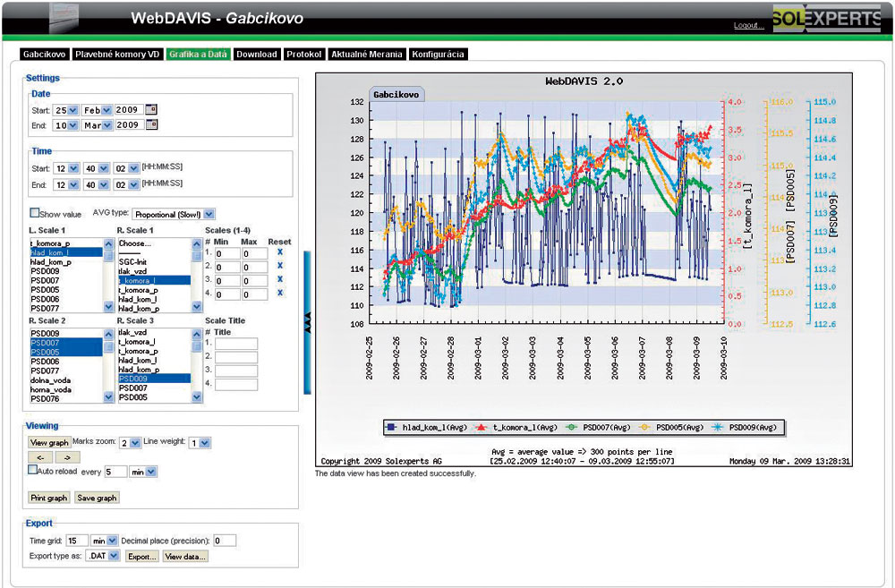Open the Aktualné Merania tab
895x588 pixels.
pyautogui.click(x=365, y=55)
